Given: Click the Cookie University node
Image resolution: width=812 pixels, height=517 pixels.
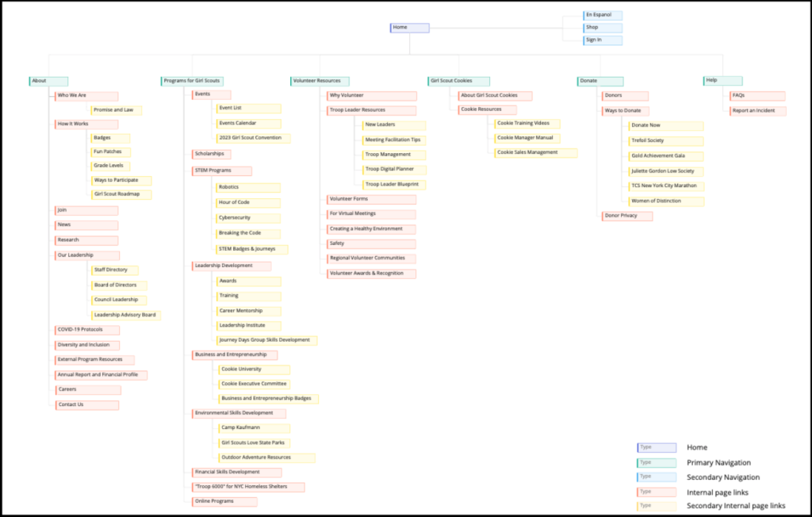Looking at the screenshot, I should [255, 370].
